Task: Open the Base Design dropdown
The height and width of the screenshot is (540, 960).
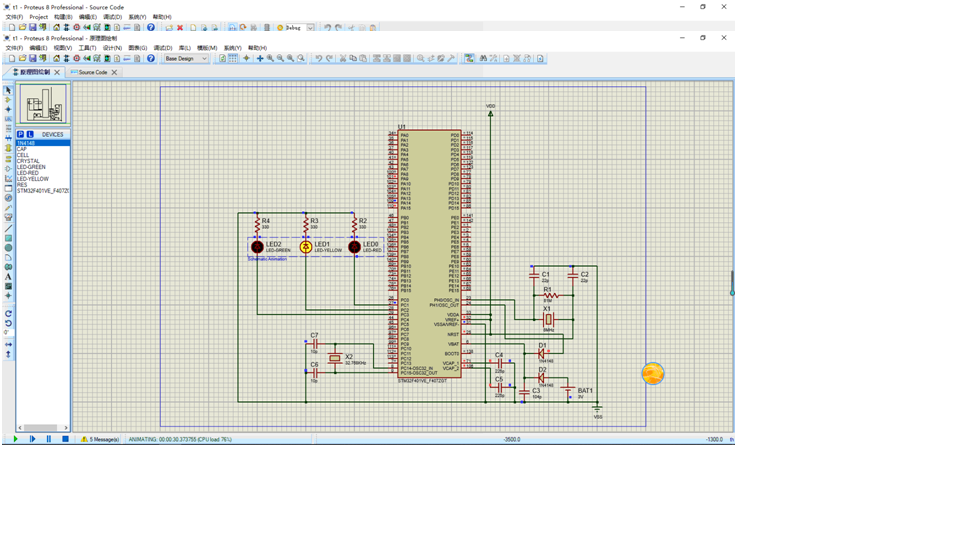Action: point(186,59)
